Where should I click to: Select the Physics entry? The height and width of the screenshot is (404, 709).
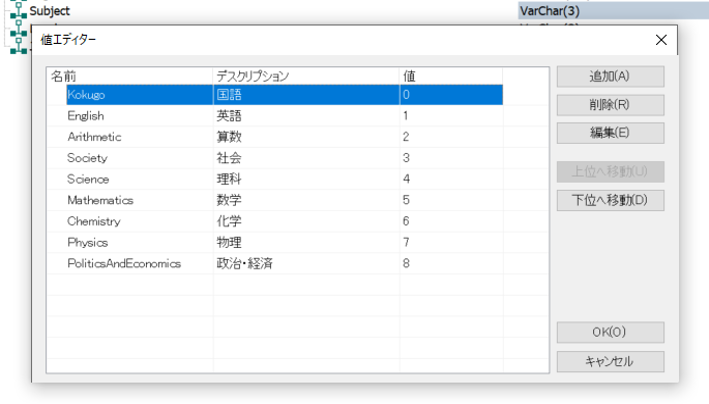[88, 242]
